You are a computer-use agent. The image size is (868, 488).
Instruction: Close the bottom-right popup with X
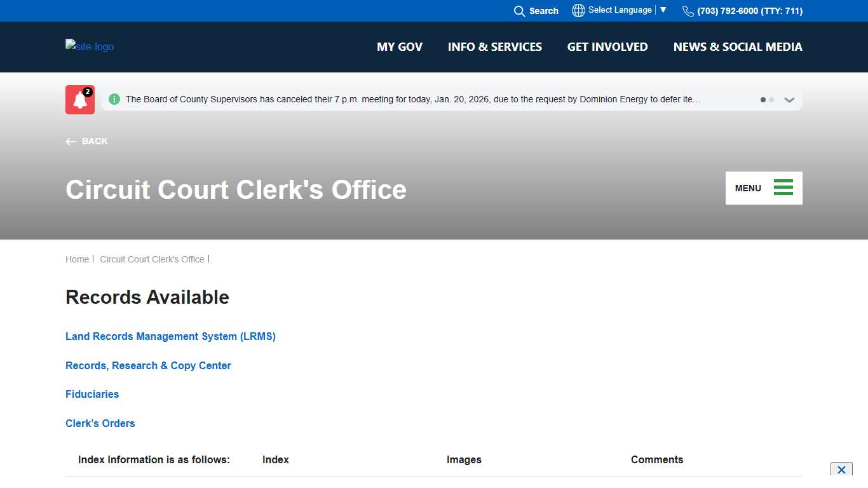click(841, 470)
